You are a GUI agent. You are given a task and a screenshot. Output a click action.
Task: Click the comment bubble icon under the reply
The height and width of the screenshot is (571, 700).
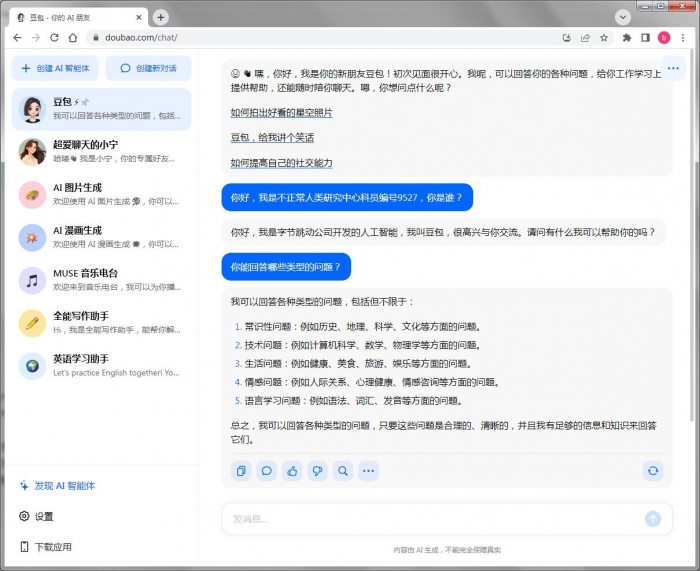pos(267,471)
